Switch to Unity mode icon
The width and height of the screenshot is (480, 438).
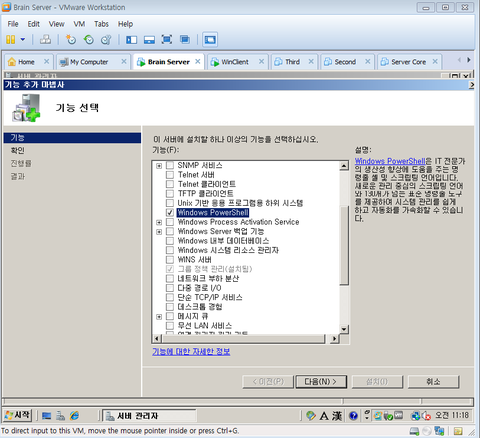[185, 40]
